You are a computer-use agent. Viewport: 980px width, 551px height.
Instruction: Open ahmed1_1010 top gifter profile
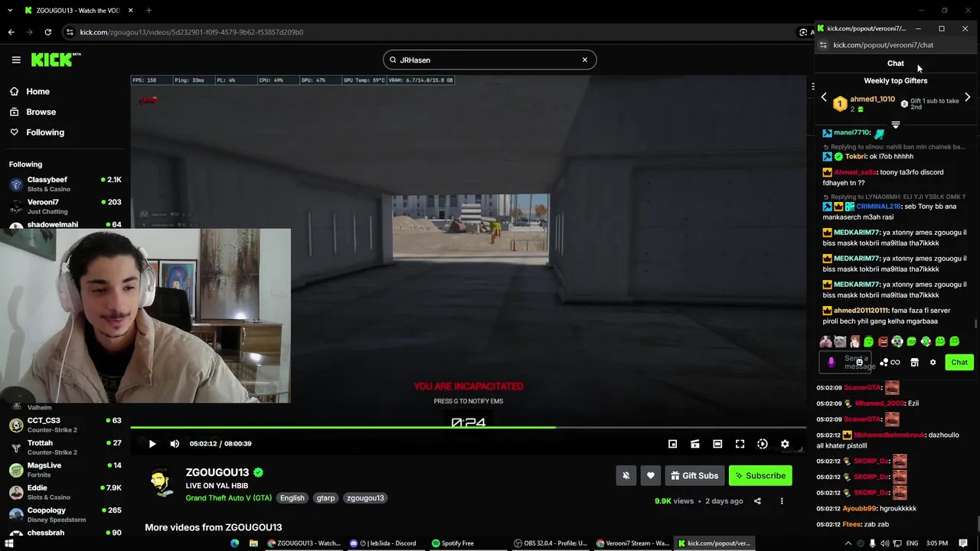872,99
